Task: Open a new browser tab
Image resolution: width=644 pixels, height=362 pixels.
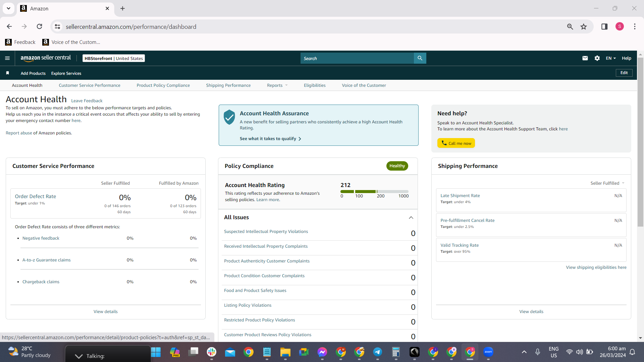Action: pos(123,8)
